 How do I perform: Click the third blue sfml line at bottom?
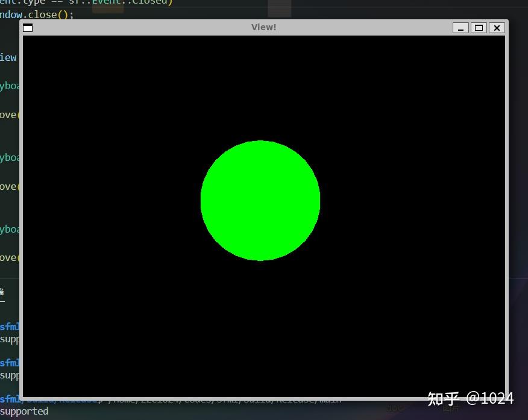(8, 399)
